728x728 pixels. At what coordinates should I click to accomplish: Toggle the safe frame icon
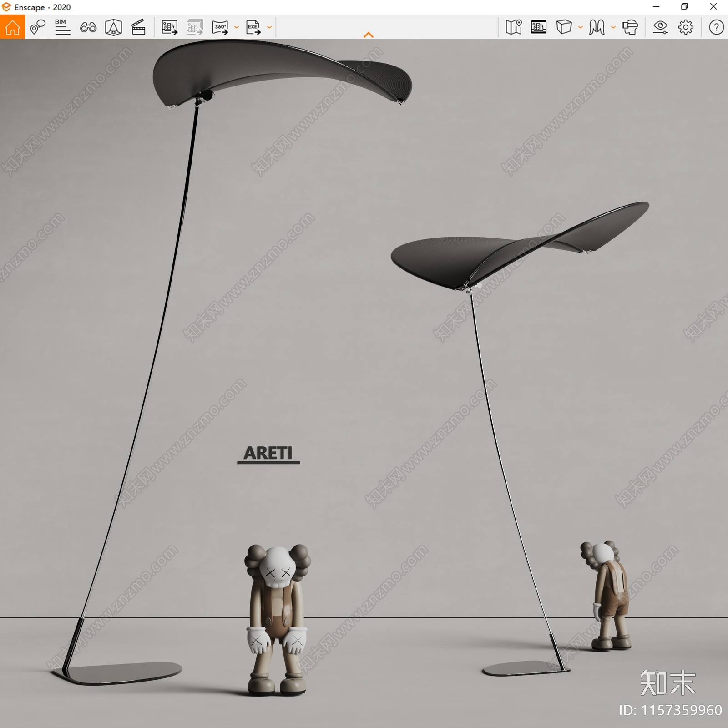click(539, 27)
